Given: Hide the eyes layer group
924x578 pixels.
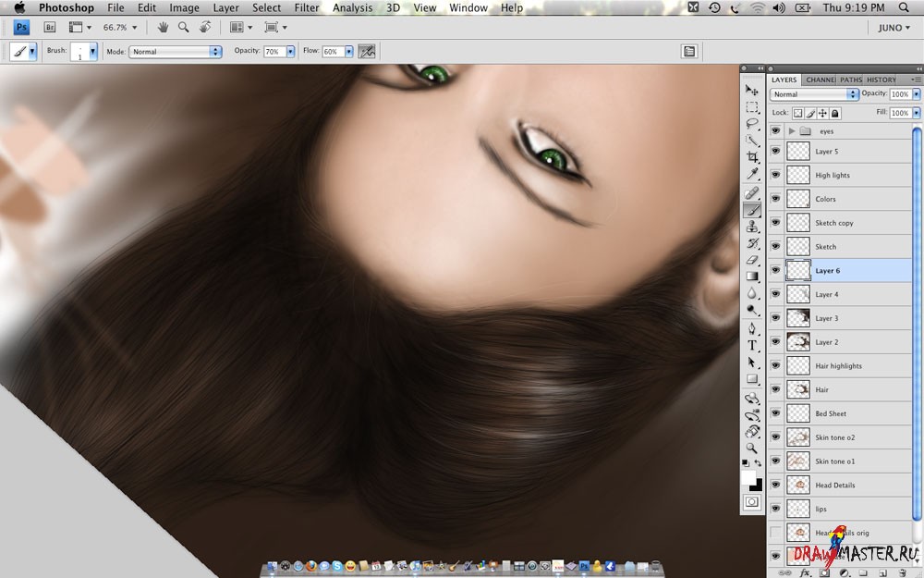Looking at the screenshot, I should click(x=775, y=131).
